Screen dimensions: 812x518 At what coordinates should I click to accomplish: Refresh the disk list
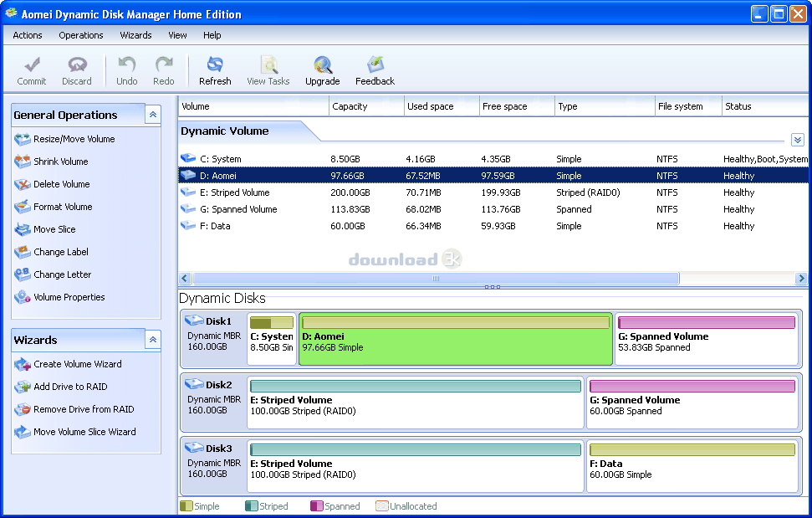[x=215, y=69]
